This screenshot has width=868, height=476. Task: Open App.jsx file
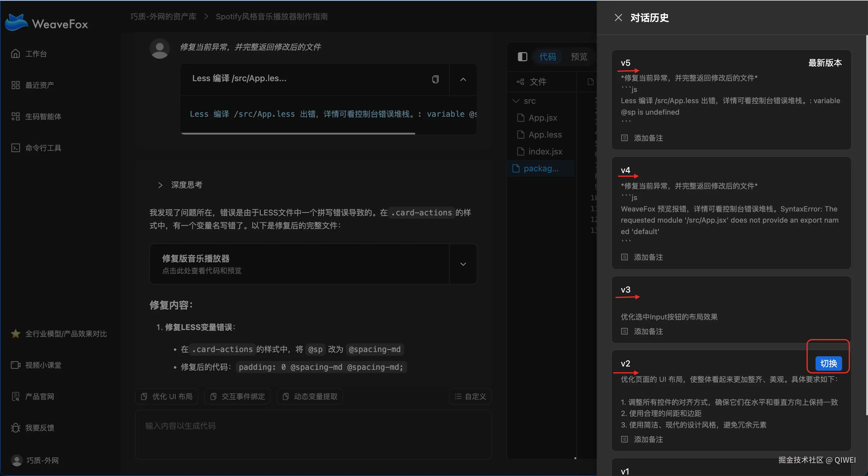coord(537,118)
